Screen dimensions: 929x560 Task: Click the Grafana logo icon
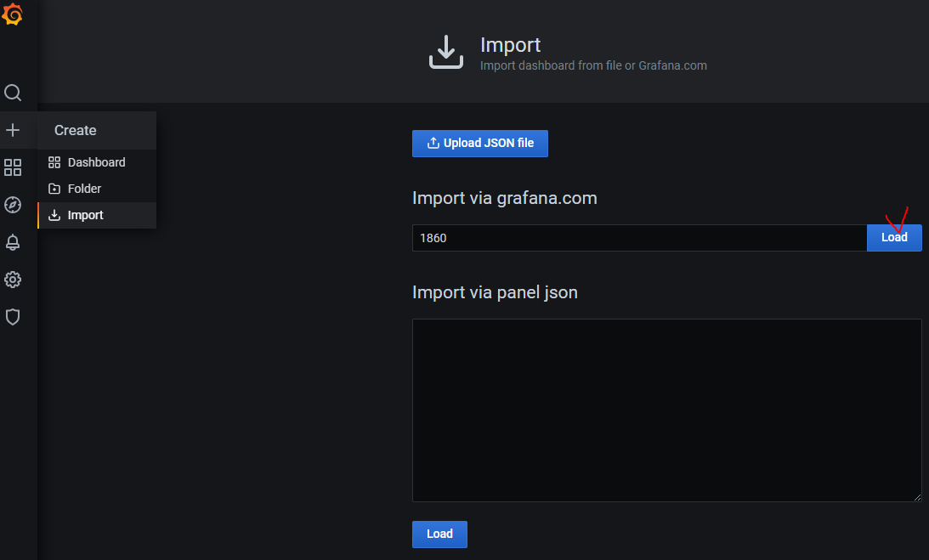pyautogui.click(x=13, y=14)
